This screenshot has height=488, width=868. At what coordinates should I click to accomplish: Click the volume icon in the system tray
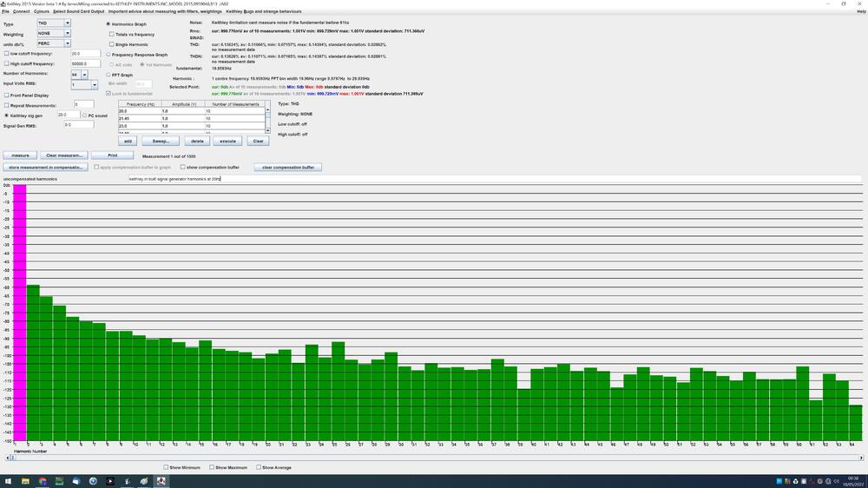click(834, 481)
